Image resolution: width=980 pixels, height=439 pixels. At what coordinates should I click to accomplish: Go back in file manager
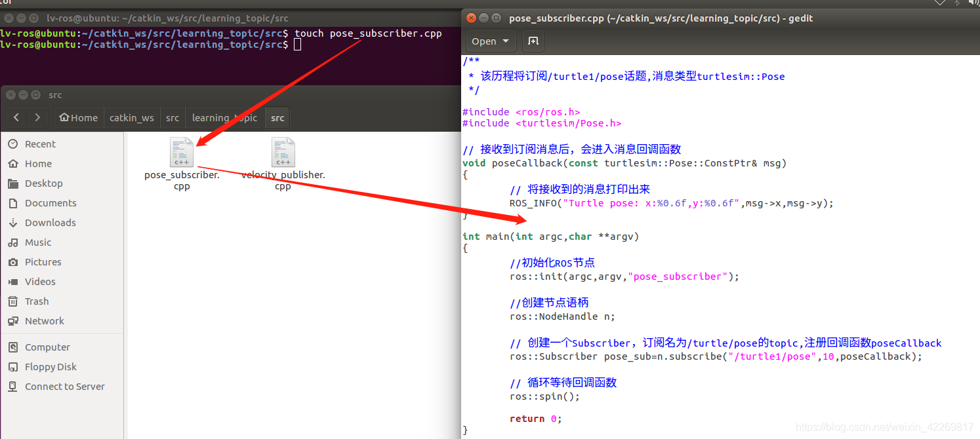(16, 118)
